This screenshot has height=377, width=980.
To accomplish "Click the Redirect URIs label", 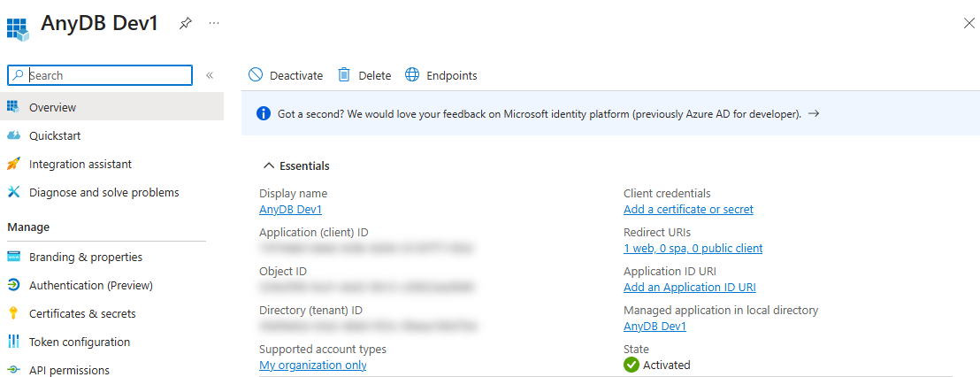I will [657, 233].
